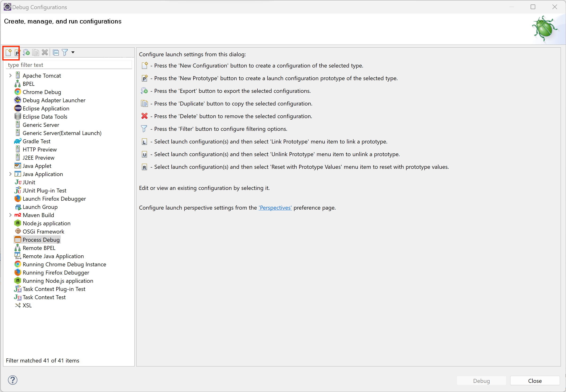Click the New Prototype toolbar icon

(x=17, y=53)
